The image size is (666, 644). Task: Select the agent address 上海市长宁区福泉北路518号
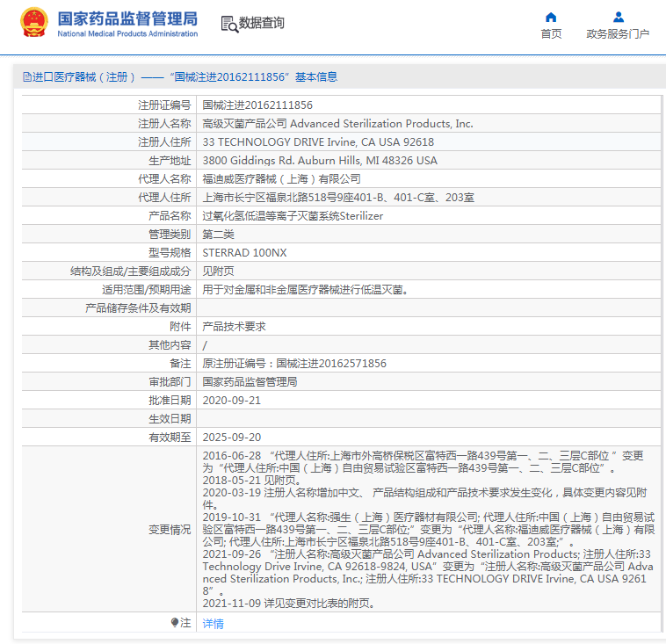click(338, 198)
